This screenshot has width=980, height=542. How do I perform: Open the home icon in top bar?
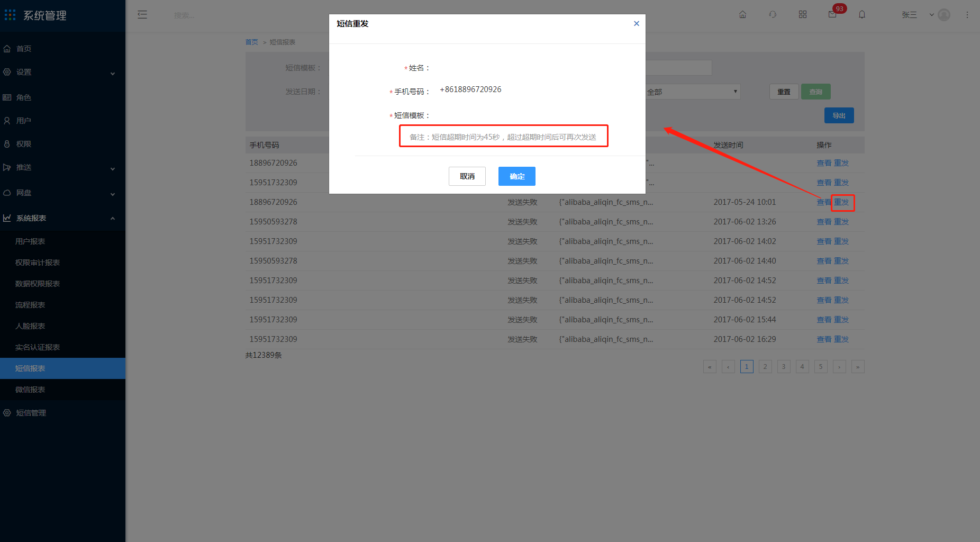point(742,15)
